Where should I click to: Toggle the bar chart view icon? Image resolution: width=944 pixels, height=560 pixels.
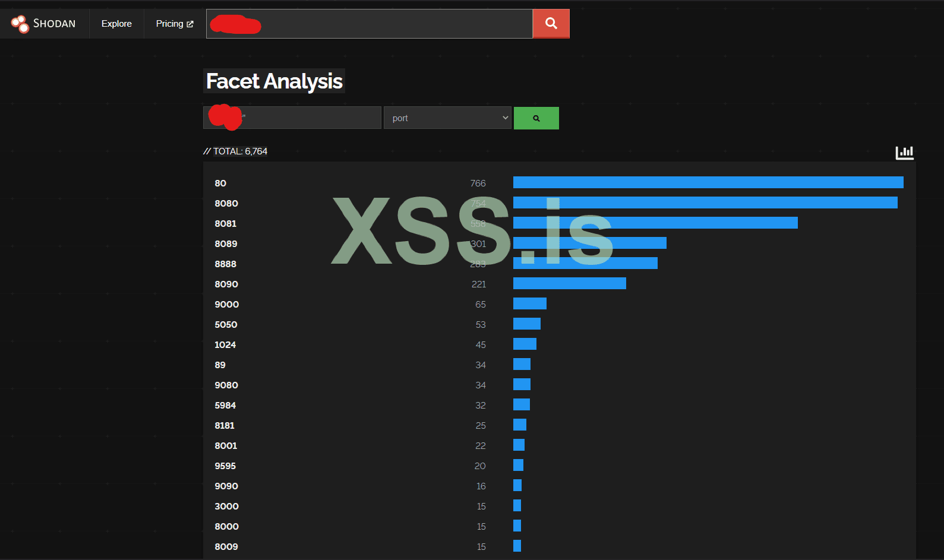(905, 153)
